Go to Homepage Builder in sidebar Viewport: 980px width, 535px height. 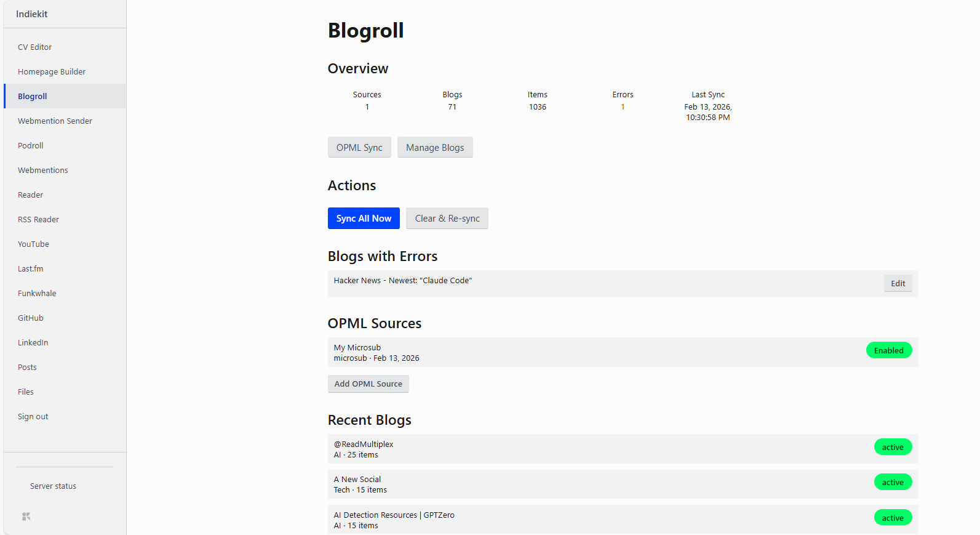click(x=52, y=72)
